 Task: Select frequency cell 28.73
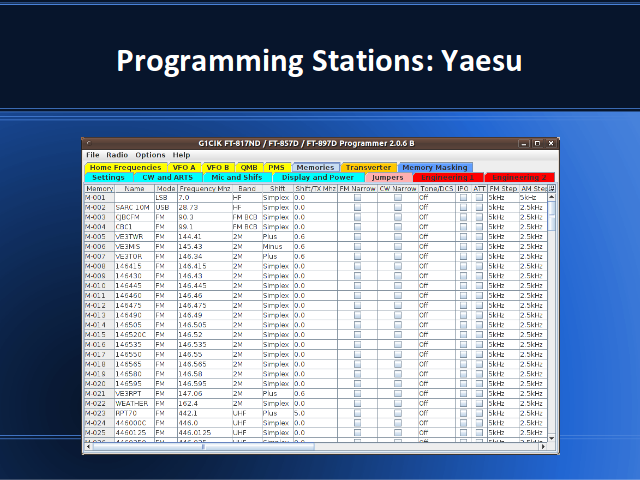(x=205, y=207)
